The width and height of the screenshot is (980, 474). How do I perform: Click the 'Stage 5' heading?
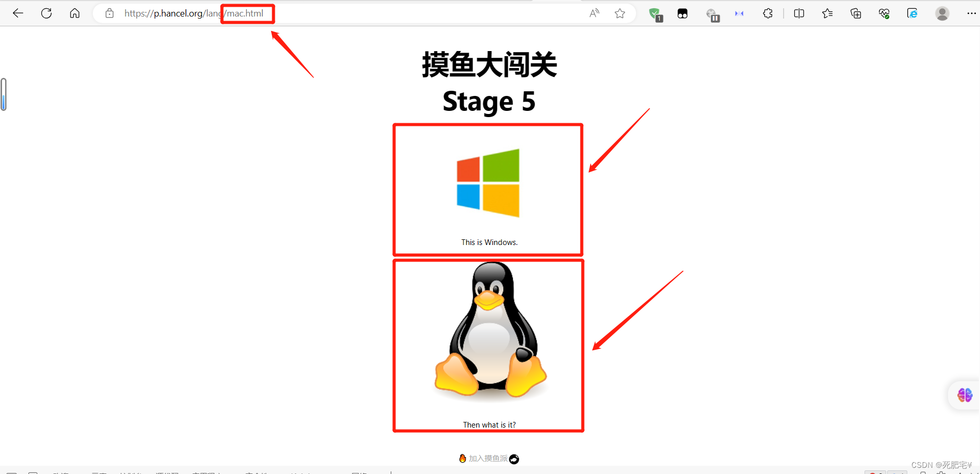pos(489,101)
